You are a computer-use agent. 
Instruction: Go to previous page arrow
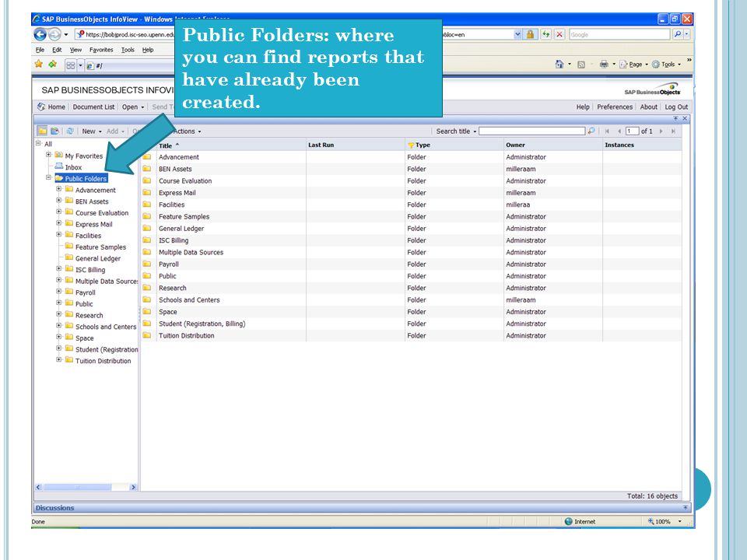coord(619,131)
